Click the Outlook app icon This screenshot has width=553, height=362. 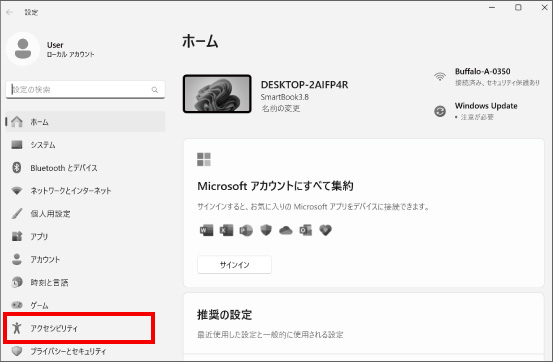[305, 230]
